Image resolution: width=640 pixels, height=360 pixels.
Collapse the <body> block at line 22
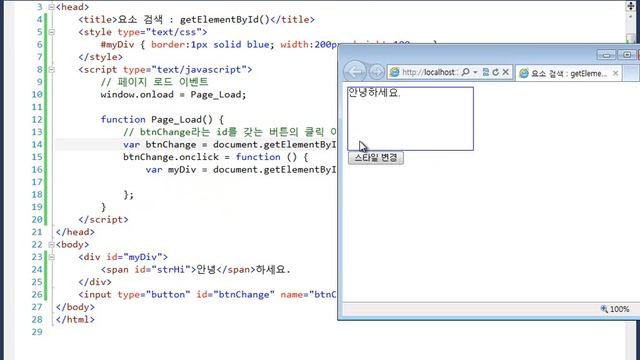51,244
